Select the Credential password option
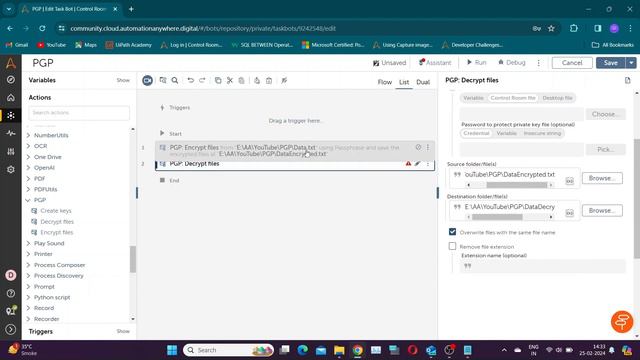The height and width of the screenshot is (360, 640). tap(476, 133)
